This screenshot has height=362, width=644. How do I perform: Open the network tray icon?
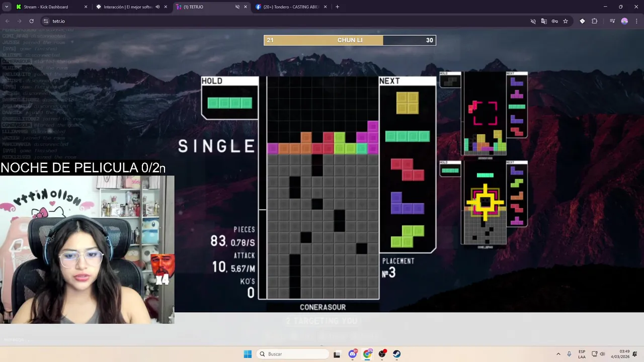[x=594, y=354]
